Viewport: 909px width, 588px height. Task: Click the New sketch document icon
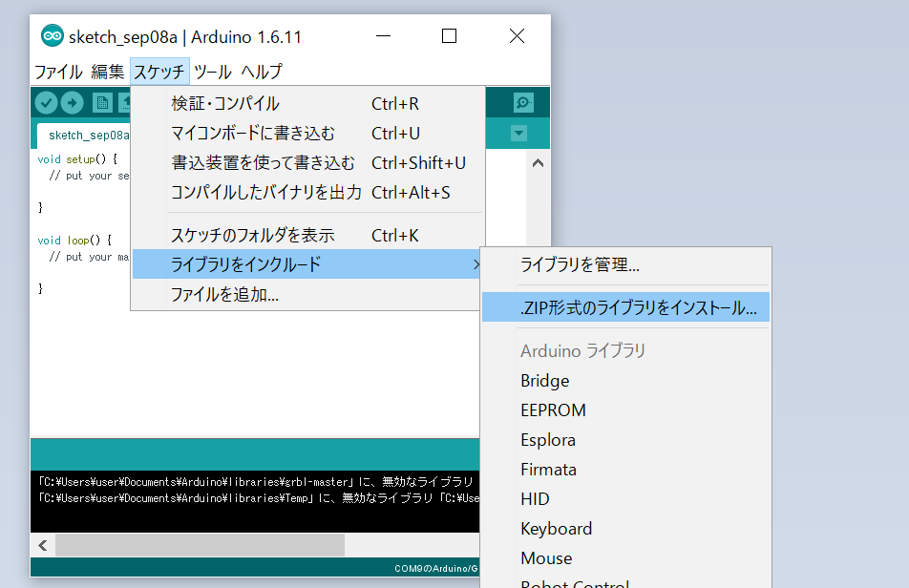(x=102, y=103)
